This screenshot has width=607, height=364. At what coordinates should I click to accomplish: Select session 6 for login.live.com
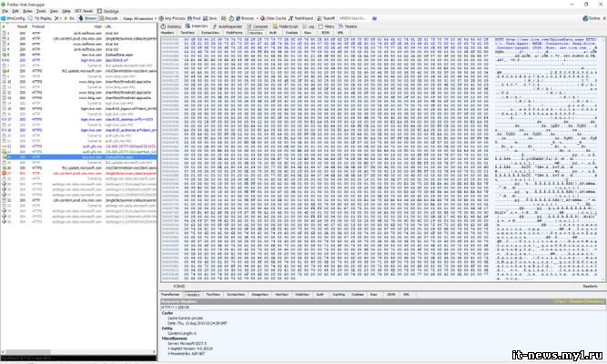pos(78,60)
